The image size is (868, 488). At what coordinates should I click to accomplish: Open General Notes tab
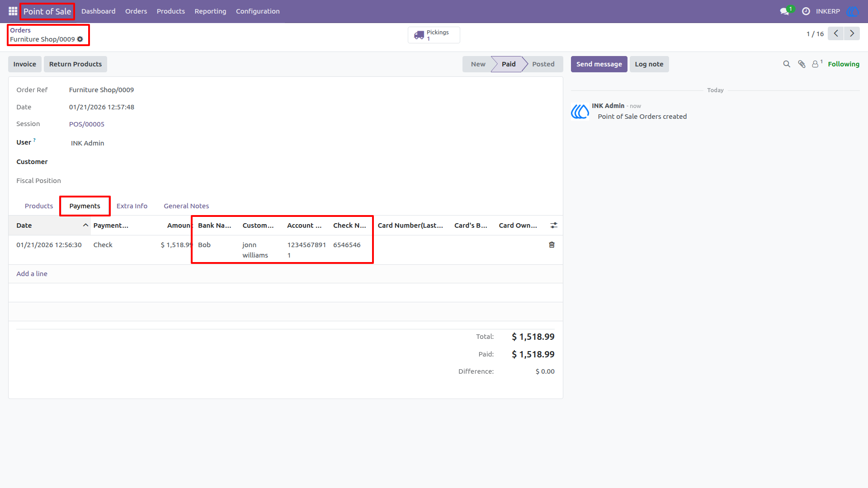tap(186, 206)
